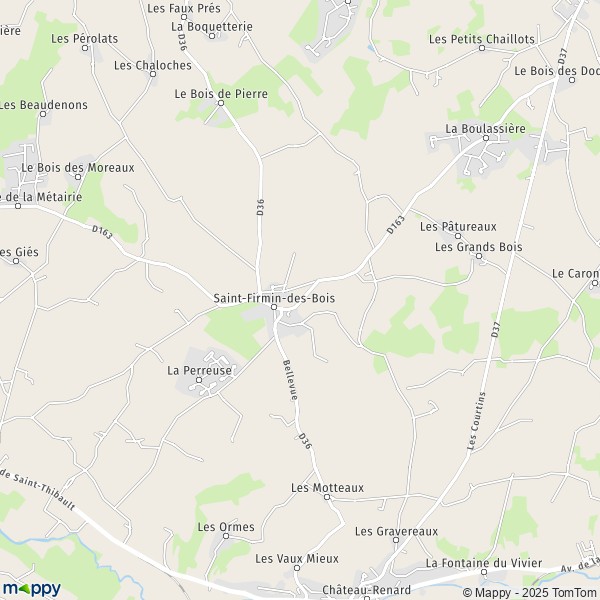Click the La Perreuse locality marker
Image resolution: width=600 pixels, height=600 pixels.
(x=199, y=380)
